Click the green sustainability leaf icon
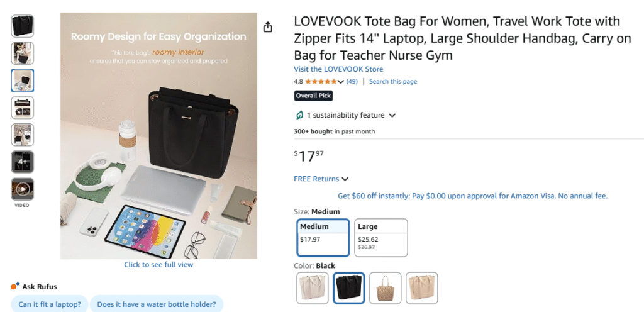Image resolution: width=644 pixels, height=312 pixels. (x=299, y=115)
